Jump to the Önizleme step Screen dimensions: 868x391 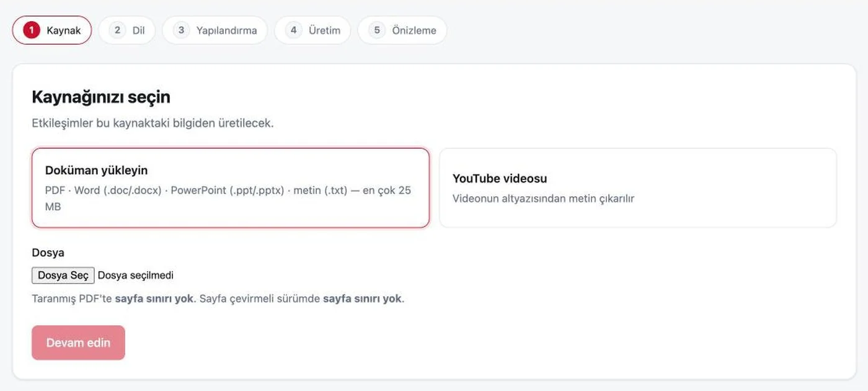[402, 30]
